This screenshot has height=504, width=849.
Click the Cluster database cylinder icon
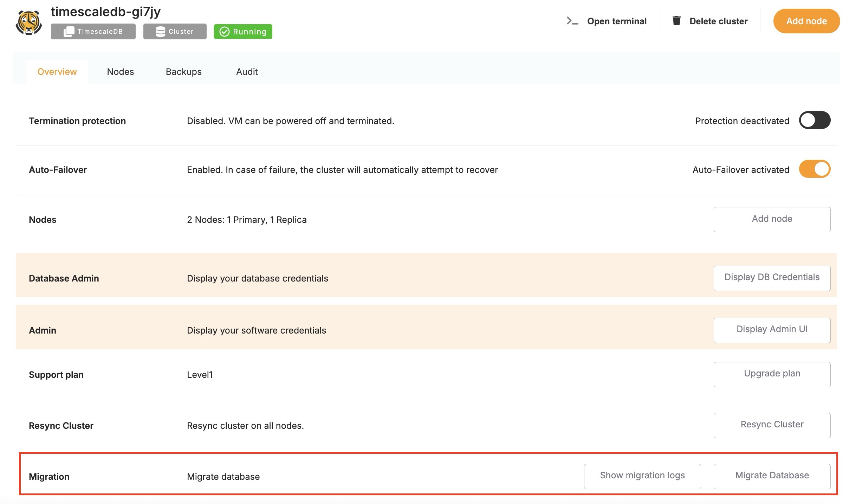(x=161, y=32)
